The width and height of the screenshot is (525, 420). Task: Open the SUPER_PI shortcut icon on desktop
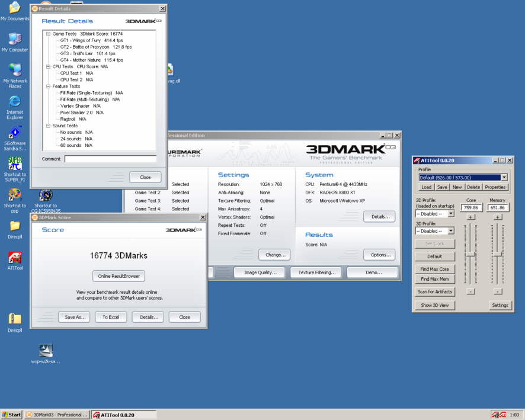[x=15, y=163]
